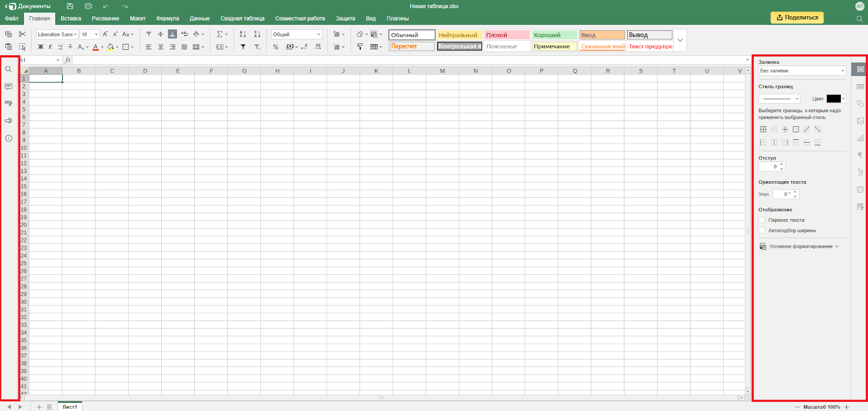This screenshot has width=868, height=411.
Task: Open the sum function dropdown
Action: coord(226,34)
